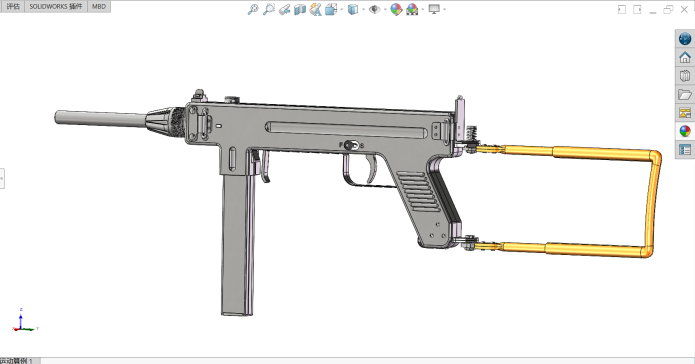Click the left pane toggle near minimize button
The height and width of the screenshot is (364, 695).
[x=622, y=9]
